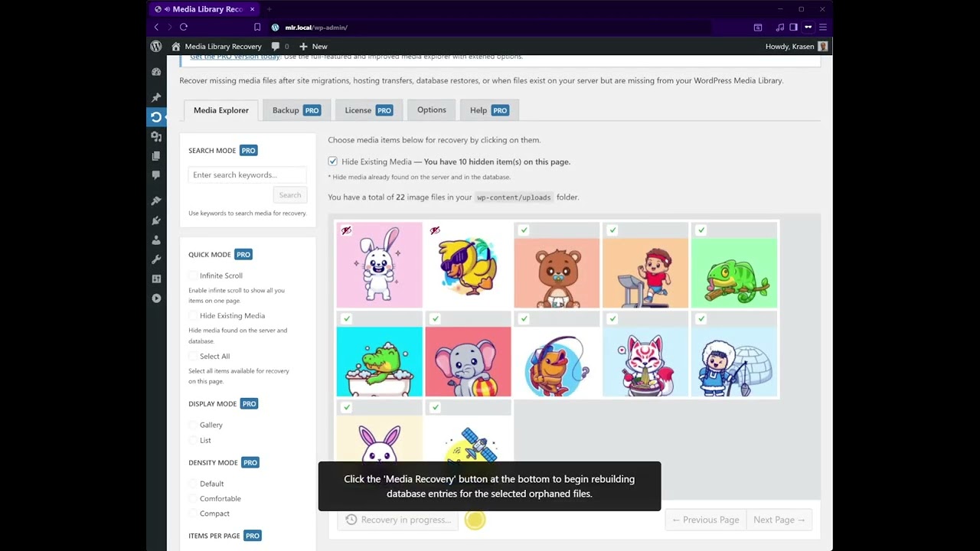Uncheck the checkmark on the bear image
This screenshot has height=551, width=980.
[x=524, y=230]
